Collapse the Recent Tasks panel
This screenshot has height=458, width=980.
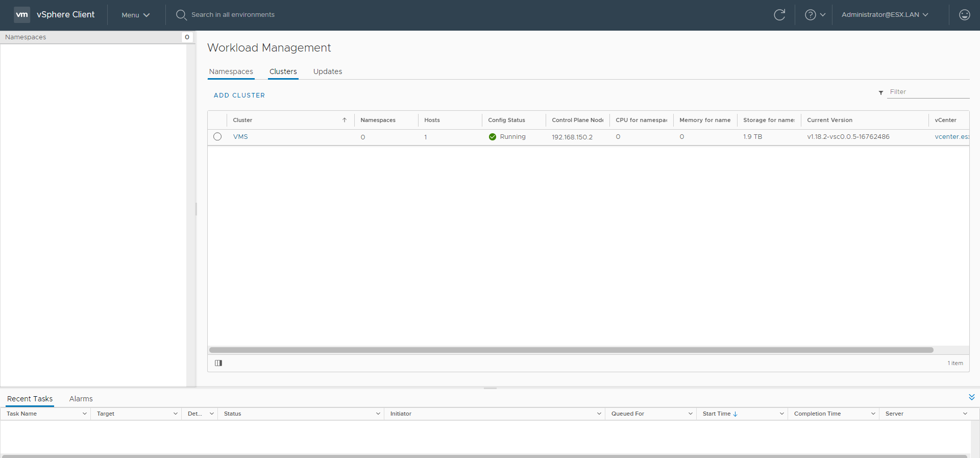coord(971,397)
